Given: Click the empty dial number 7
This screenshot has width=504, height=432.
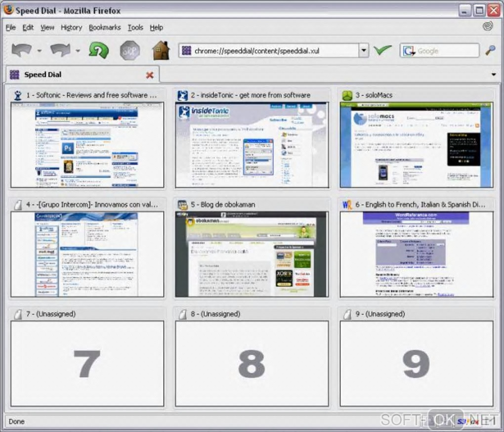Looking at the screenshot, I should point(87,363).
